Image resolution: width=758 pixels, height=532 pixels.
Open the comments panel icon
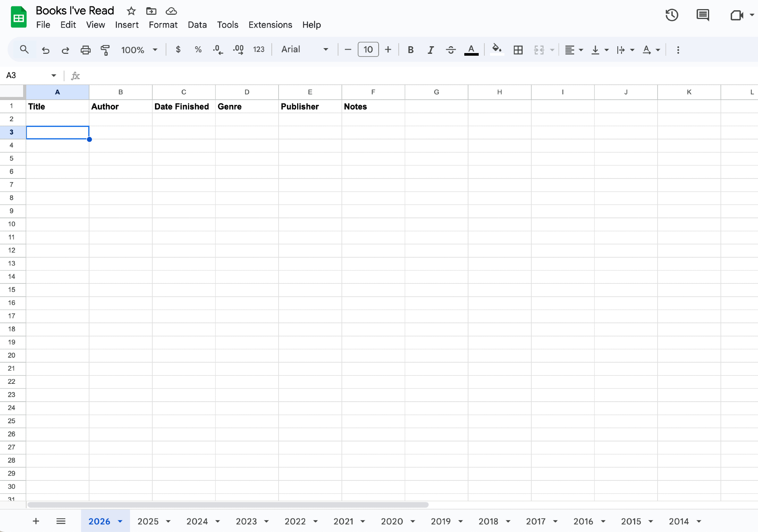click(703, 15)
